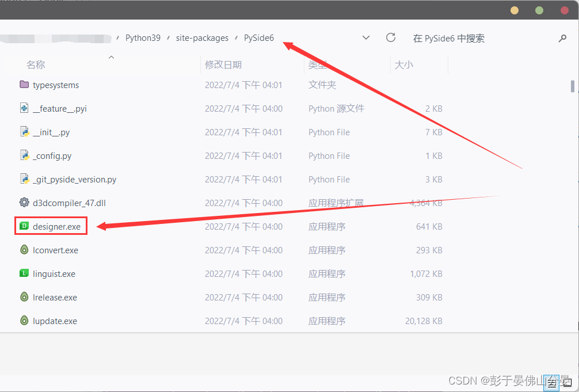Click the 20,128 KB size of lupdate.exe

click(424, 321)
